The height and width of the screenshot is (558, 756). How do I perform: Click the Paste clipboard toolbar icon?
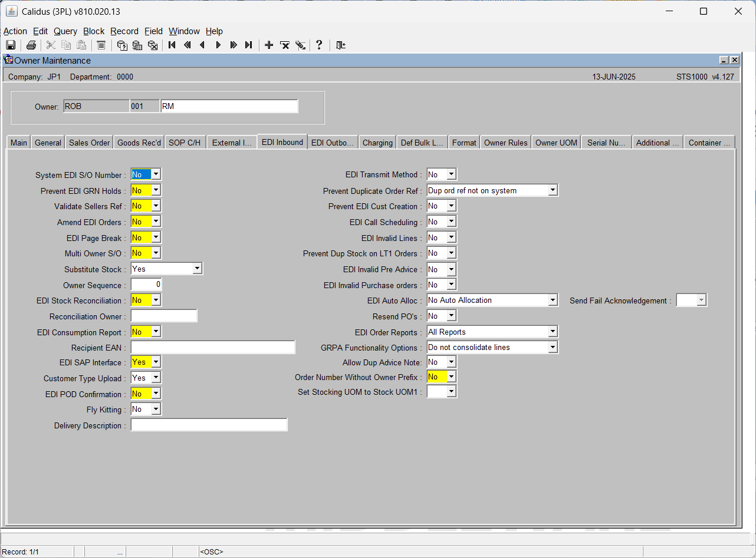[81, 45]
